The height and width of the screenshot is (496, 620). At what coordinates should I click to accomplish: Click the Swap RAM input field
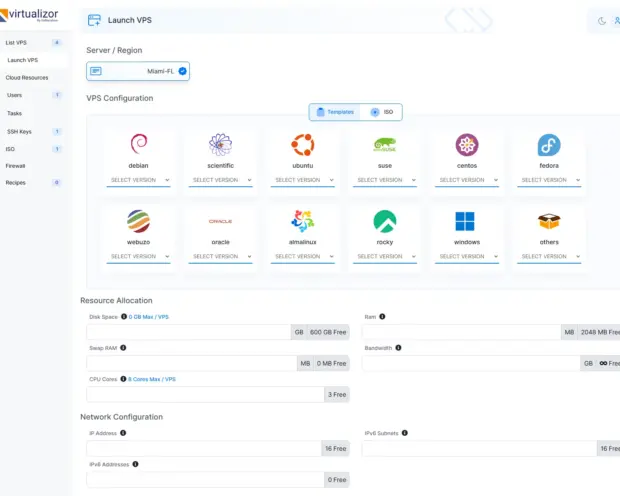pyautogui.click(x=192, y=363)
